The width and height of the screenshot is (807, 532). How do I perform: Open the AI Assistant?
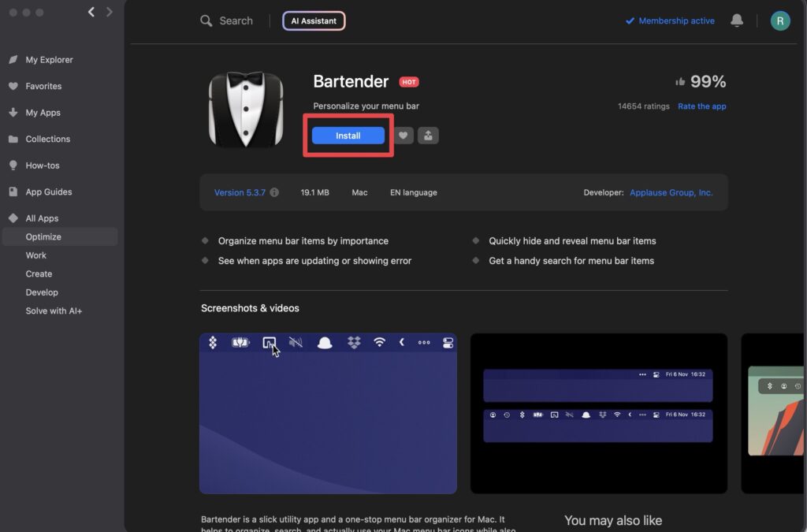tap(314, 21)
